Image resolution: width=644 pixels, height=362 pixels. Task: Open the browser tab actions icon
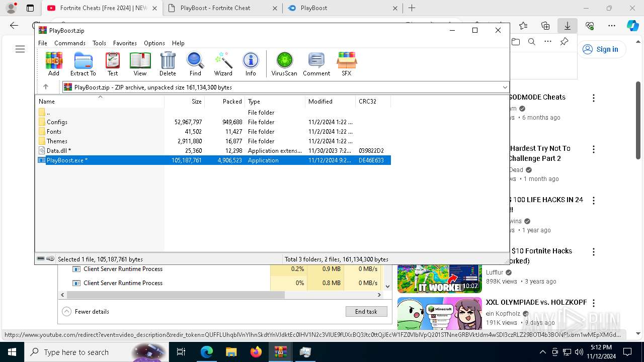click(30, 8)
